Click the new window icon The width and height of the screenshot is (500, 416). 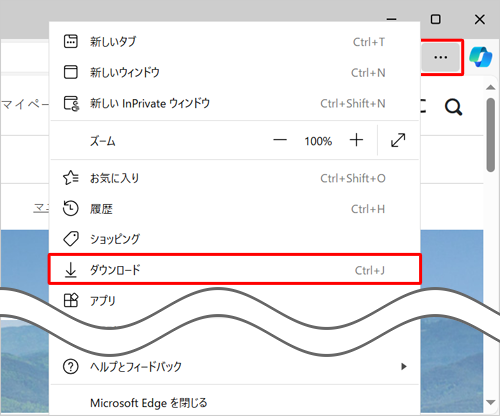coord(71,72)
